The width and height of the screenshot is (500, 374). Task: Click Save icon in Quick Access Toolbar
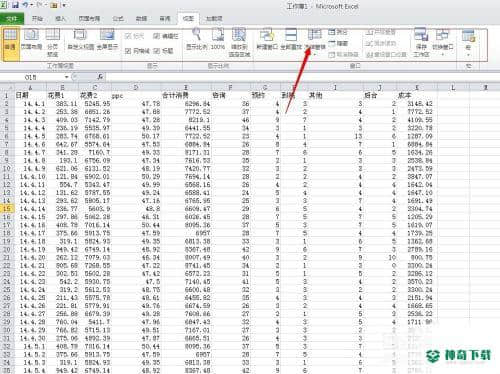[x=15, y=5]
